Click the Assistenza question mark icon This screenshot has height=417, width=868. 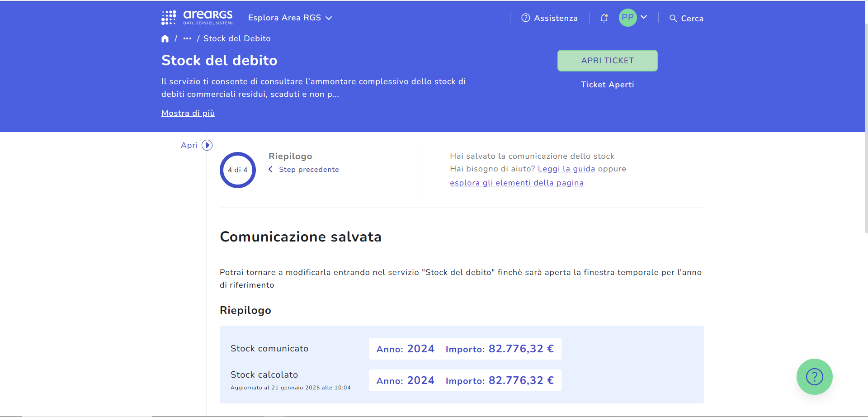pos(525,18)
